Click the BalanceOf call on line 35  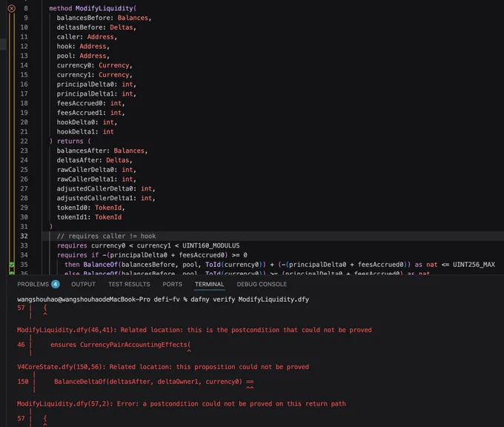click(x=100, y=265)
